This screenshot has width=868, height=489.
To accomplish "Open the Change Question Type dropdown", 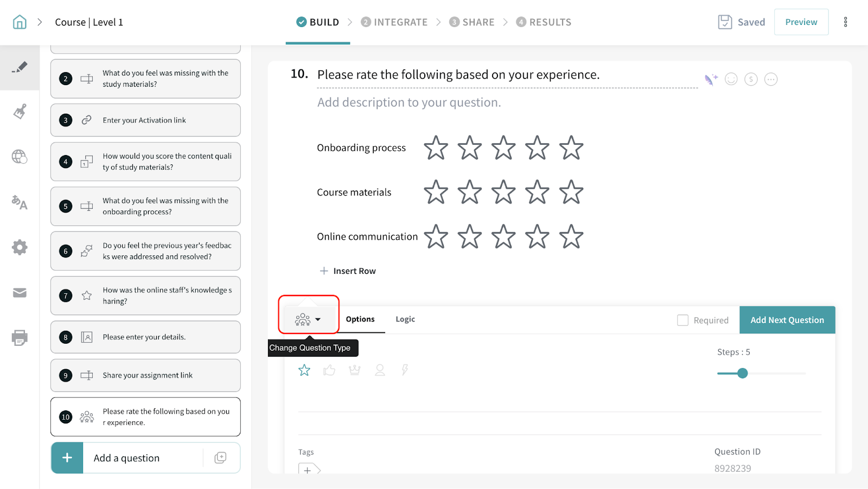I will (308, 320).
